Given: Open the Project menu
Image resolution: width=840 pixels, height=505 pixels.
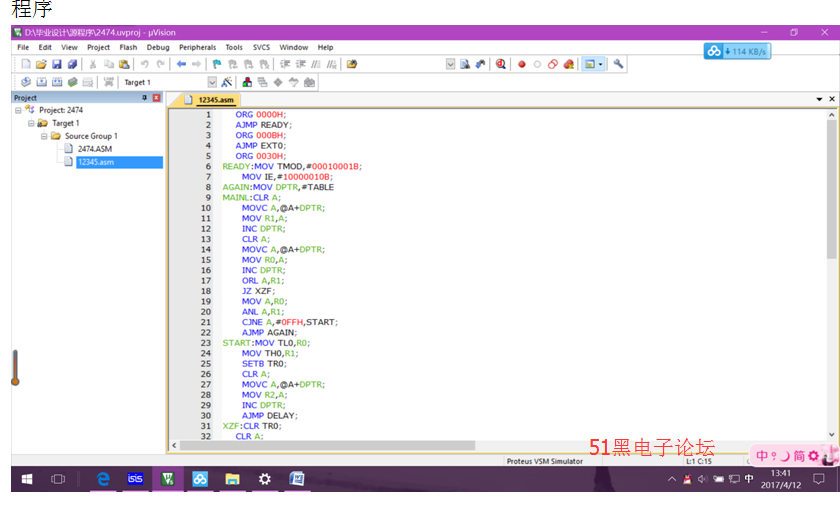Looking at the screenshot, I should [x=99, y=47].
